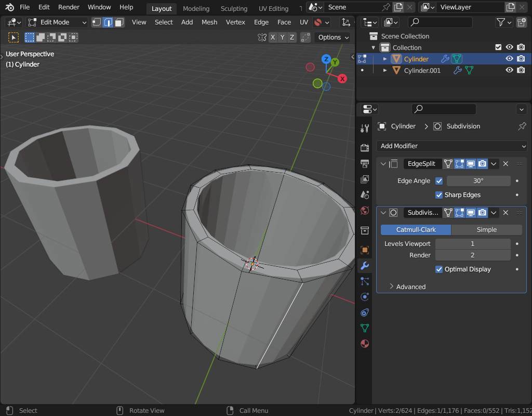Open Output properties tab
The width and height of the screenshot is (532, 416).
(365, 164)
